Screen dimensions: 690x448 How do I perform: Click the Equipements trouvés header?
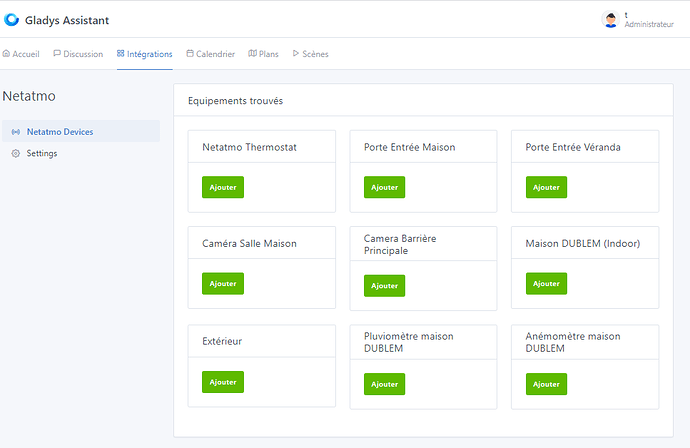pyautogui.click(x=235, y=101)
